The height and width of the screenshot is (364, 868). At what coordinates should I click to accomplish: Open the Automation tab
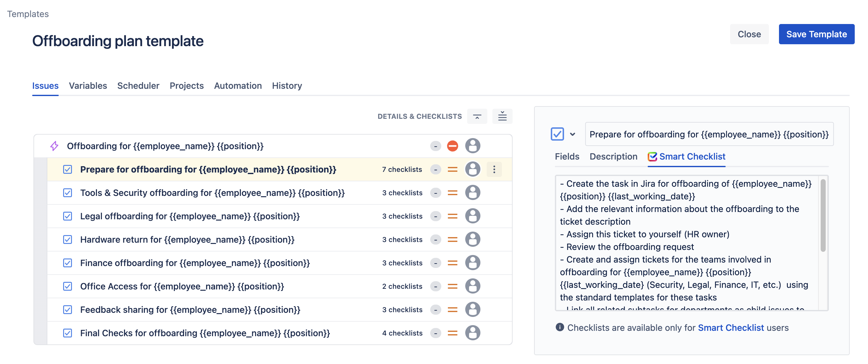pos(238,86)
